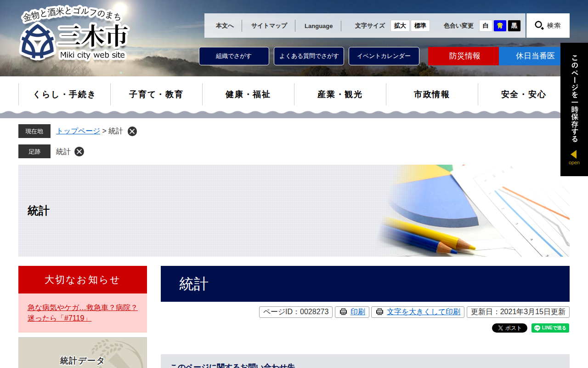
Task: Click the 大切なお知らせ heading
Action: [x=83, y=280]
